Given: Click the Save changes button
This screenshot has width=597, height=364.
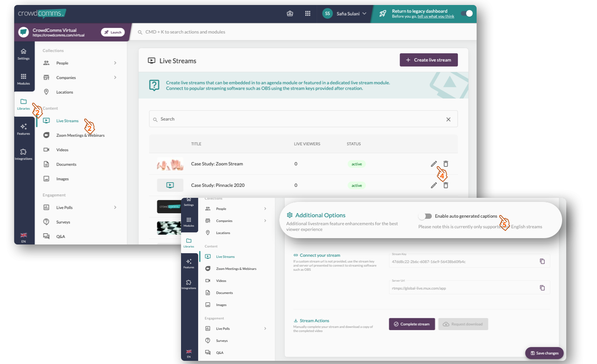Looking at the screenshot, I should 544,353.
